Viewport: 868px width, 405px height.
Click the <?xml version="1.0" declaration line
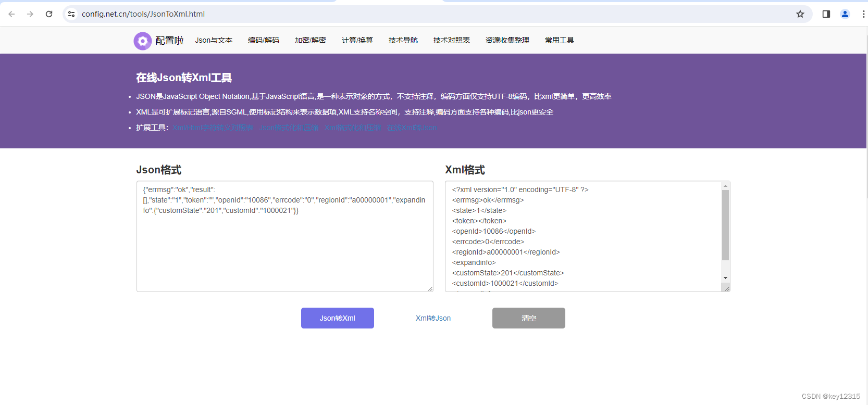(520, 189)
